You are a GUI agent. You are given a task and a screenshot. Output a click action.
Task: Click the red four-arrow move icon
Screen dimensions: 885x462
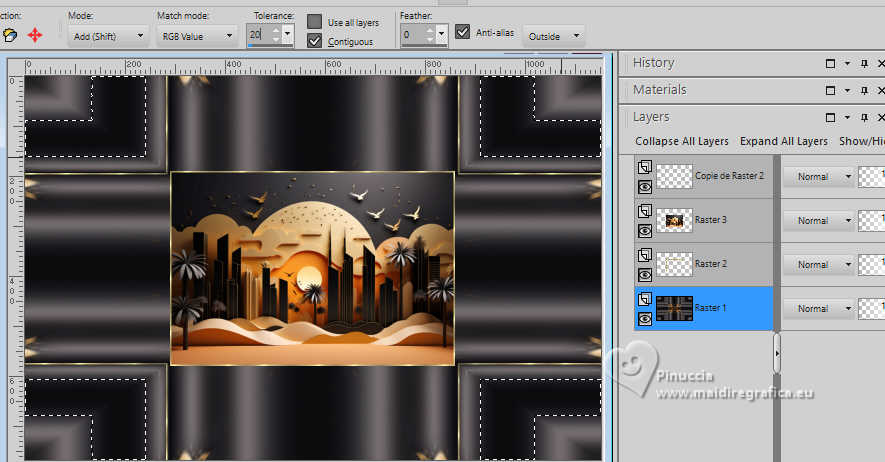pyautogui.click(x=35, y=35)
